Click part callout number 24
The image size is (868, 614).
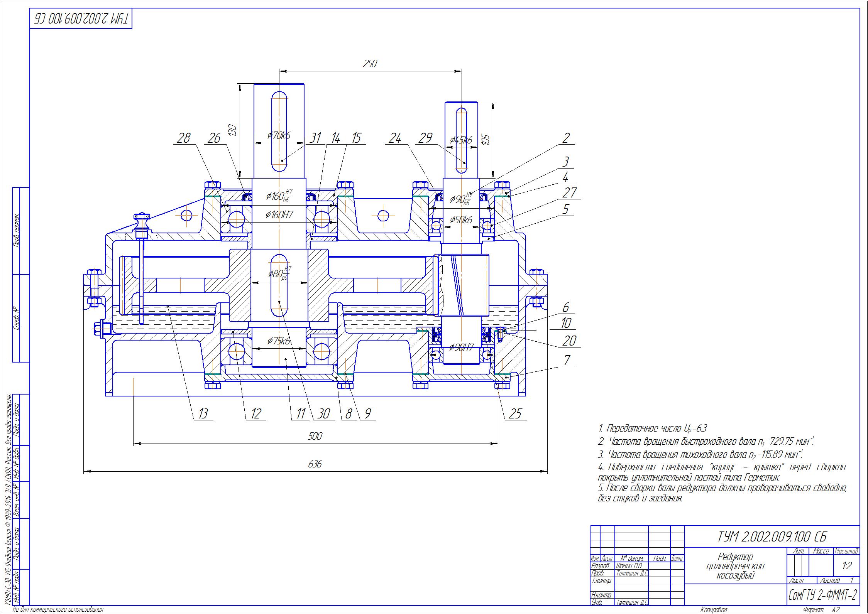coord(395,138)
